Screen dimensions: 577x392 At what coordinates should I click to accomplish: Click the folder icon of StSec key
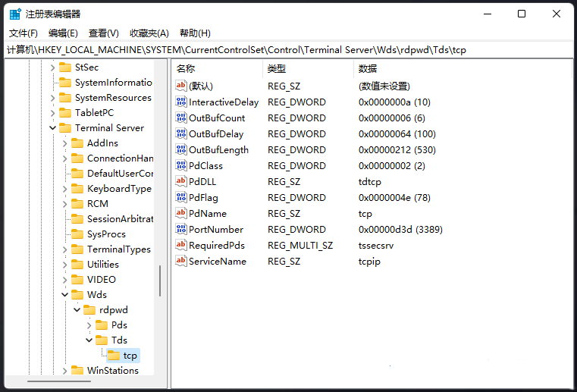[65, 67]
